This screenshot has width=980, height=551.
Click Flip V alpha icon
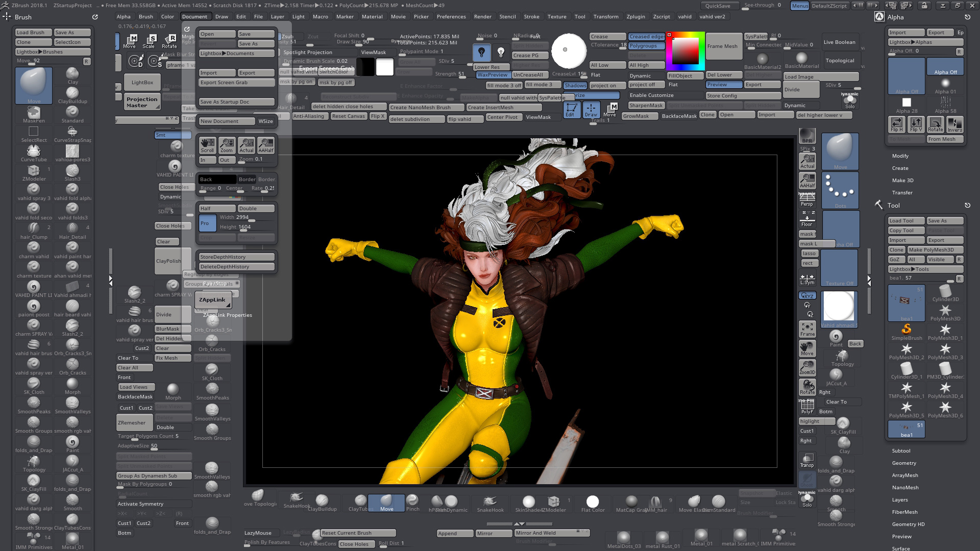pyautogui.click(x=916, y=124)
